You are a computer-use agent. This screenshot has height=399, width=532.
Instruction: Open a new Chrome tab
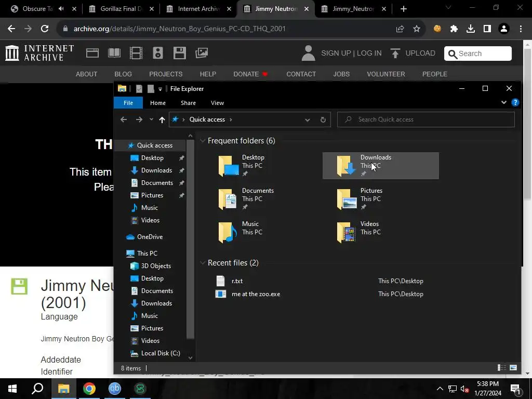click(x=403, y=9)
